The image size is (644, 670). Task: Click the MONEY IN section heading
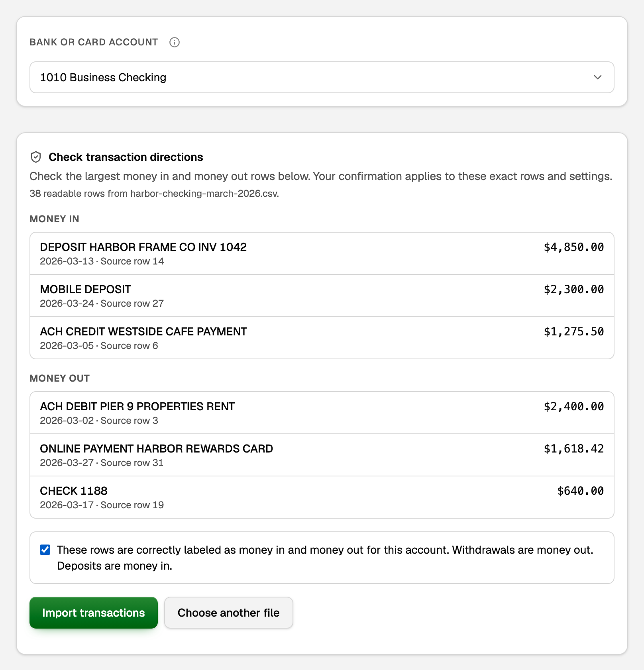pyautogui.click(x=55, y=219)
